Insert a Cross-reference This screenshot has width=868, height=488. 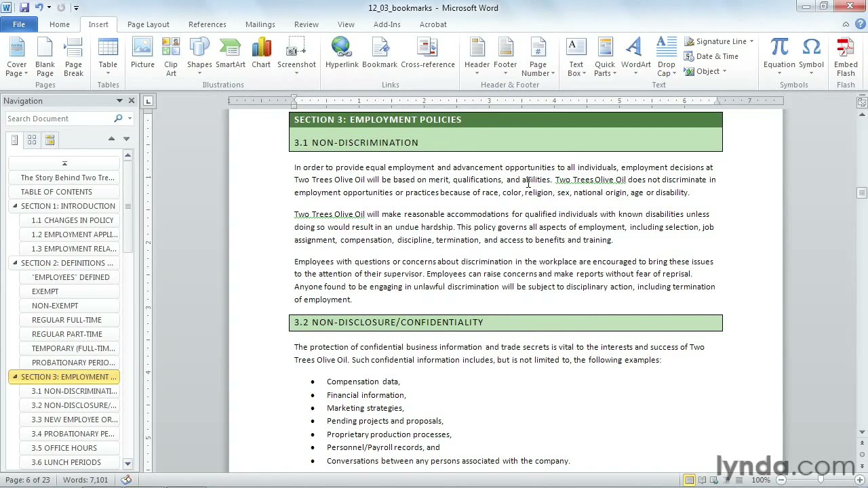[428, 54]
